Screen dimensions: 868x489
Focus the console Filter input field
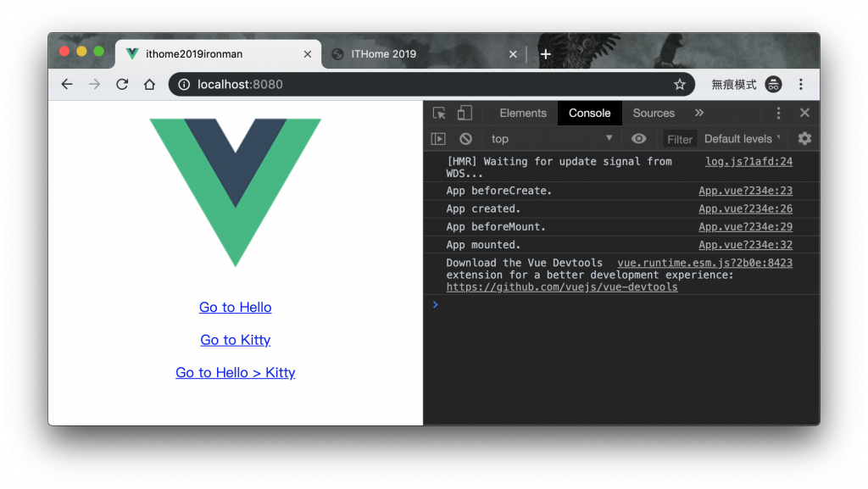679,139
